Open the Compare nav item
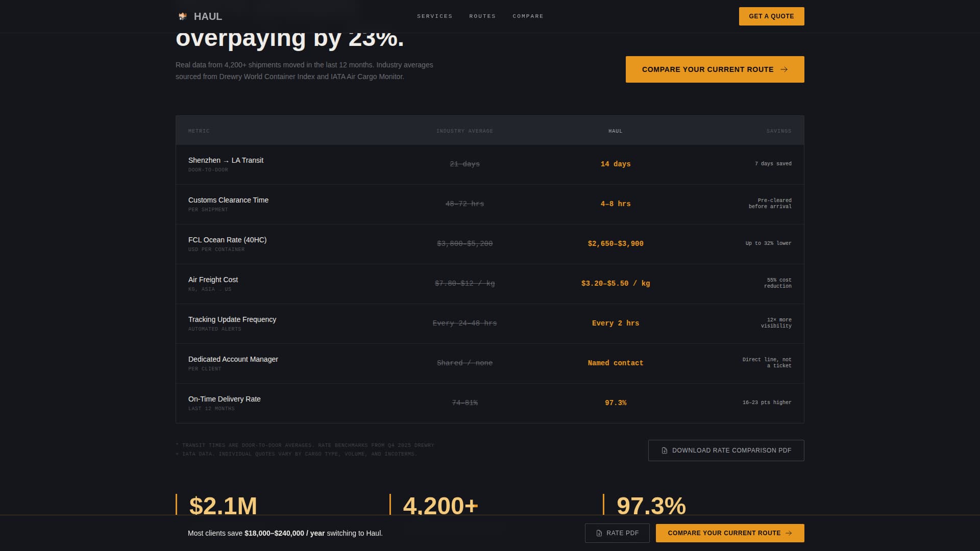The height and width of the screenshot is (551, 980). (x=528, y=16)
